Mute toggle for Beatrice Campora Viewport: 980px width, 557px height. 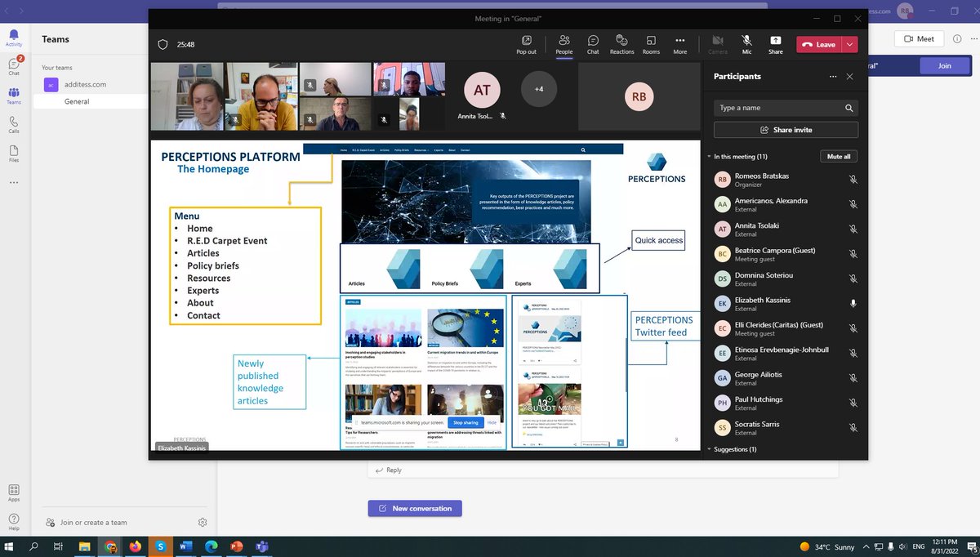point(853,254)
